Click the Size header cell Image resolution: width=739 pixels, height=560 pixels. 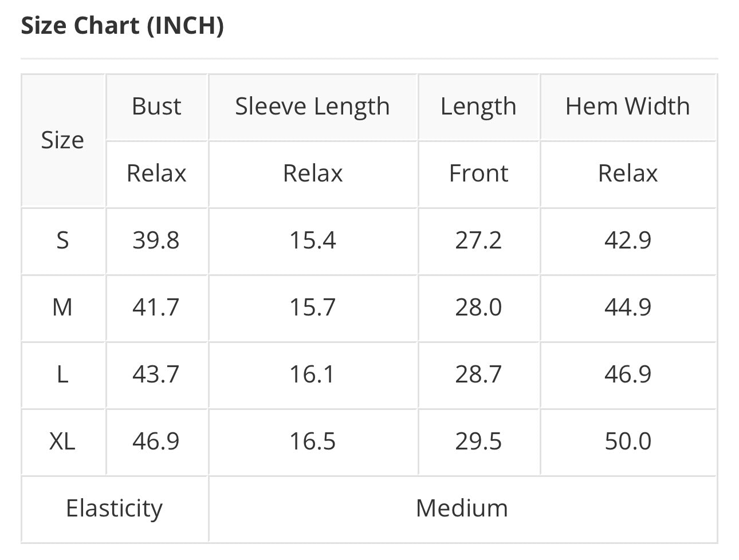click(62, 140)
